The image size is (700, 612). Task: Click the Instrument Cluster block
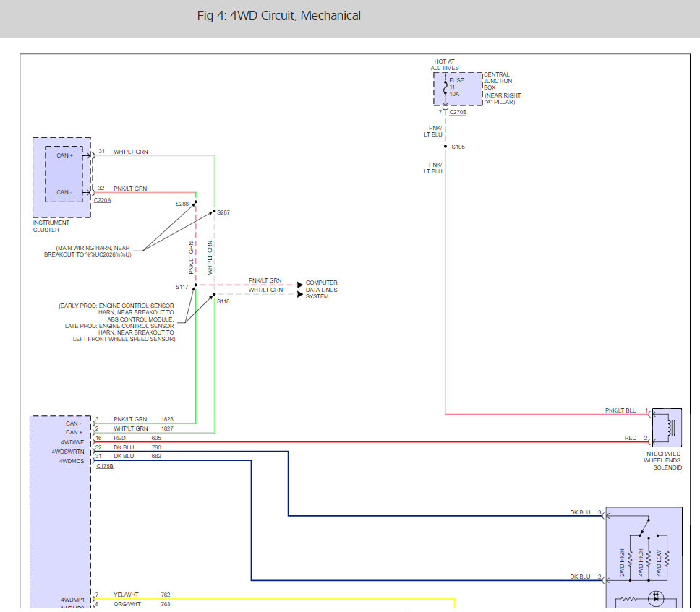61,177
